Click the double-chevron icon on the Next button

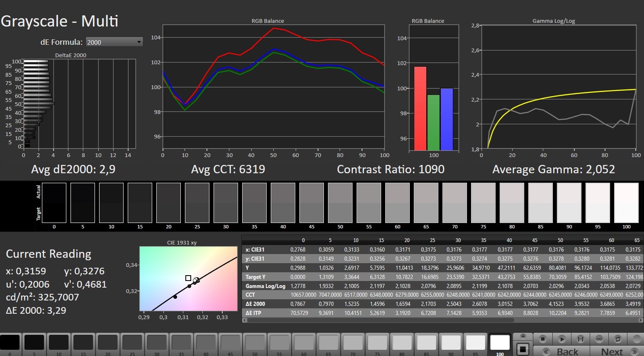point(634,352)
